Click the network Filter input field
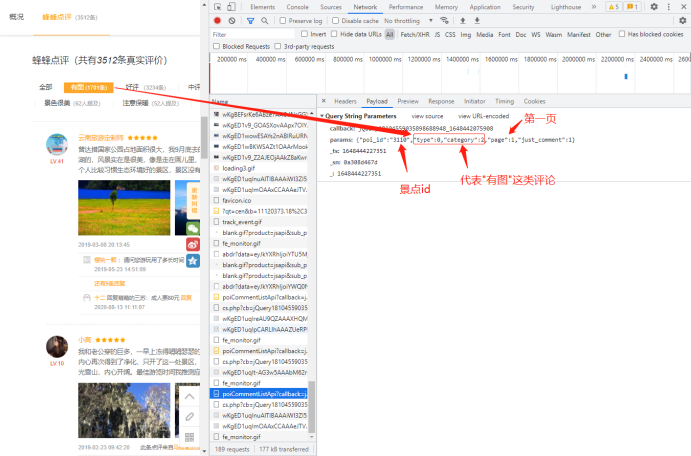Screen dimensions: 691x456 (253, 34)
